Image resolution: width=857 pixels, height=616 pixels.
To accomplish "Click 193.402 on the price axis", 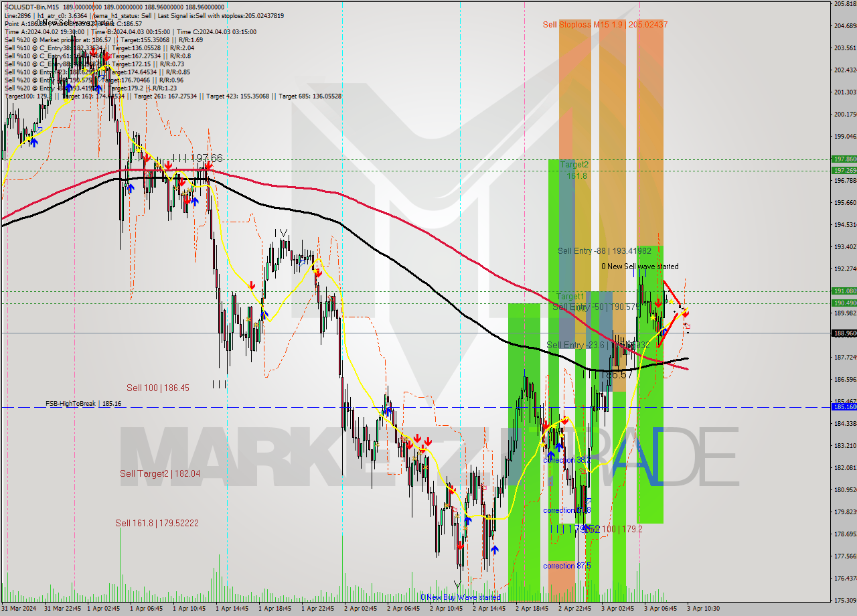I will coord(845,246).
